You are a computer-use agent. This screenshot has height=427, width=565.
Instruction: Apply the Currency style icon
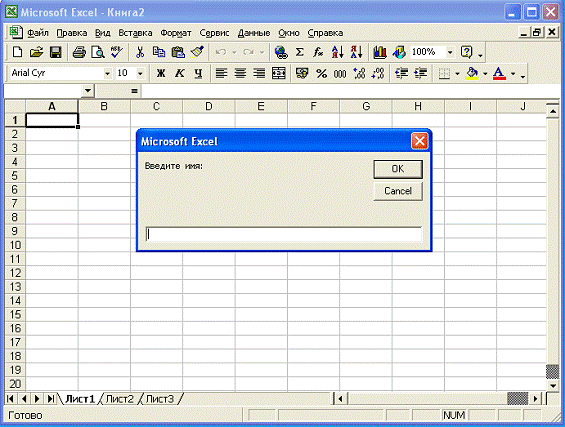[302, 74]
